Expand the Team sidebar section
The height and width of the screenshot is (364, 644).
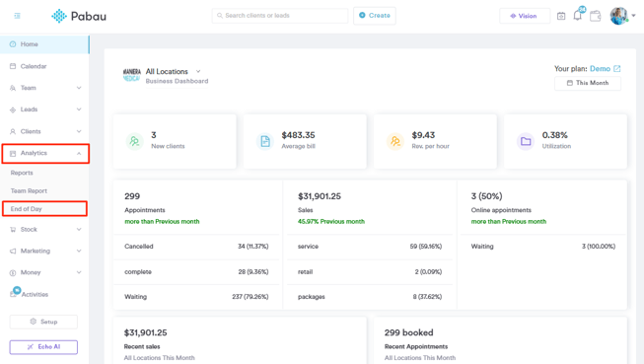[44, 88]
